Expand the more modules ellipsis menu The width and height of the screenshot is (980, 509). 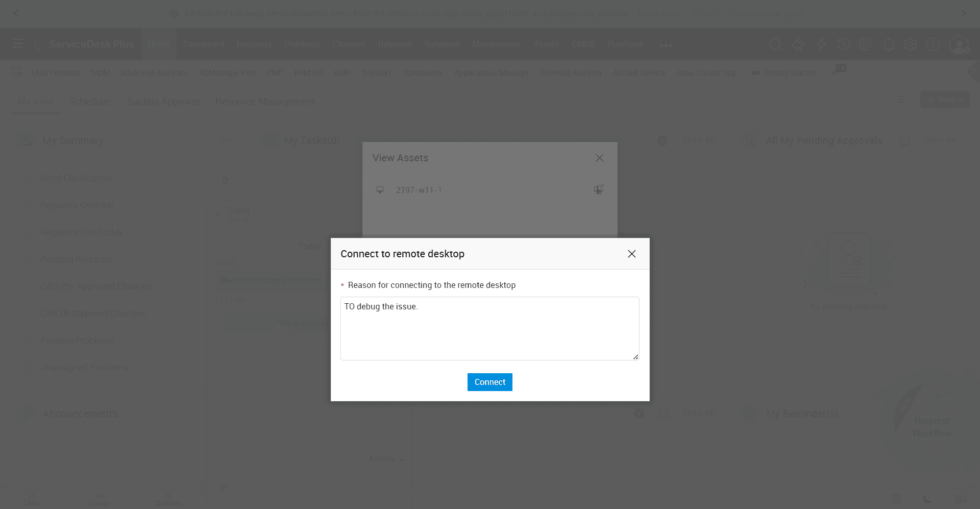click(x=666, y=45)
